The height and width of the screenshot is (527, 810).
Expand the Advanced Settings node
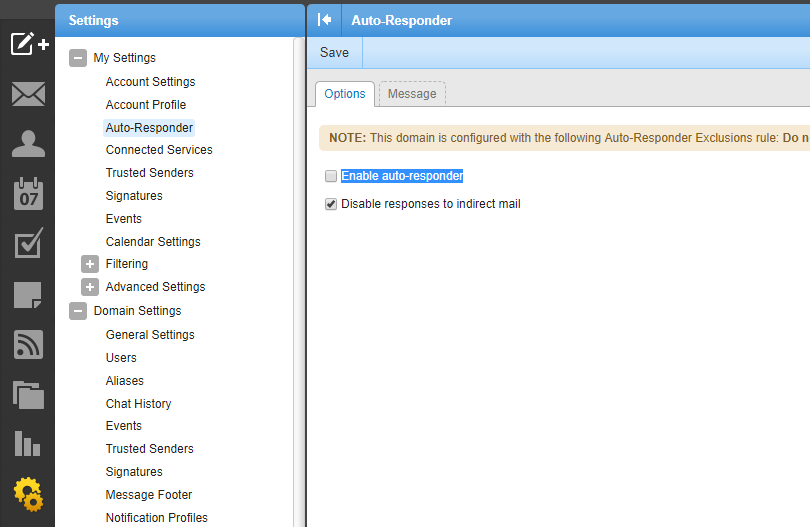90,287
